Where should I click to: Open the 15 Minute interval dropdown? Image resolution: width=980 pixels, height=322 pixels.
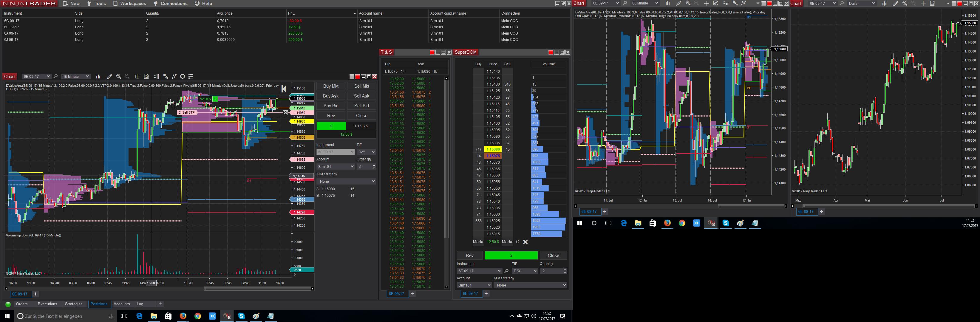tap(76, 76)
